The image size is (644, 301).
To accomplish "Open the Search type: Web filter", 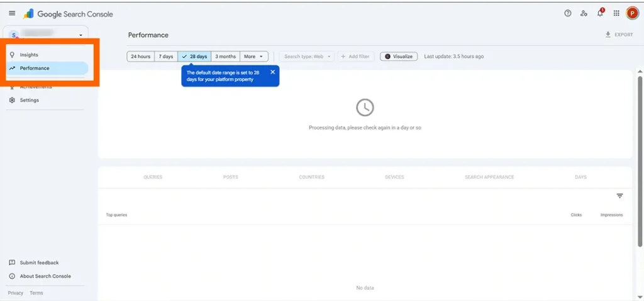I will (307, 56).
